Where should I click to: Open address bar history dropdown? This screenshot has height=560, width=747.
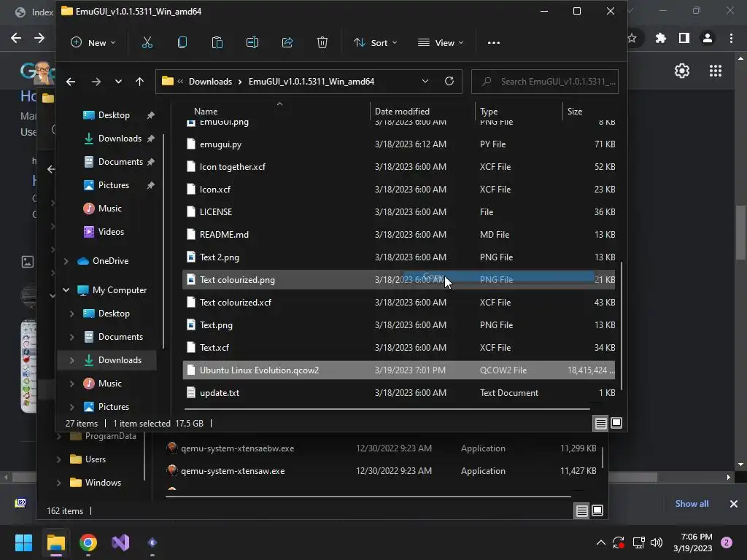point(425,81)
